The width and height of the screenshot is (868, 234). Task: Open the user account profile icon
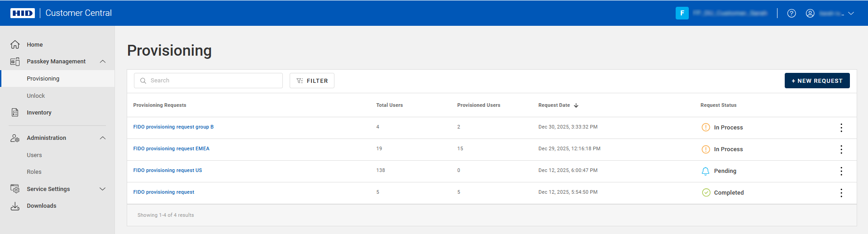click(810, 14)
